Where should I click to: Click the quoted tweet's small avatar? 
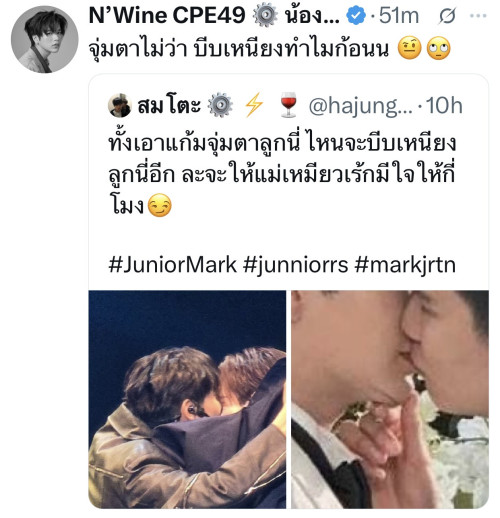(120, 105)
